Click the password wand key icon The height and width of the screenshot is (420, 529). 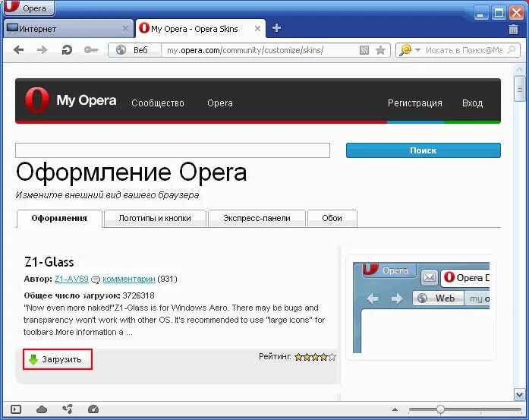[x=91, y=50]
